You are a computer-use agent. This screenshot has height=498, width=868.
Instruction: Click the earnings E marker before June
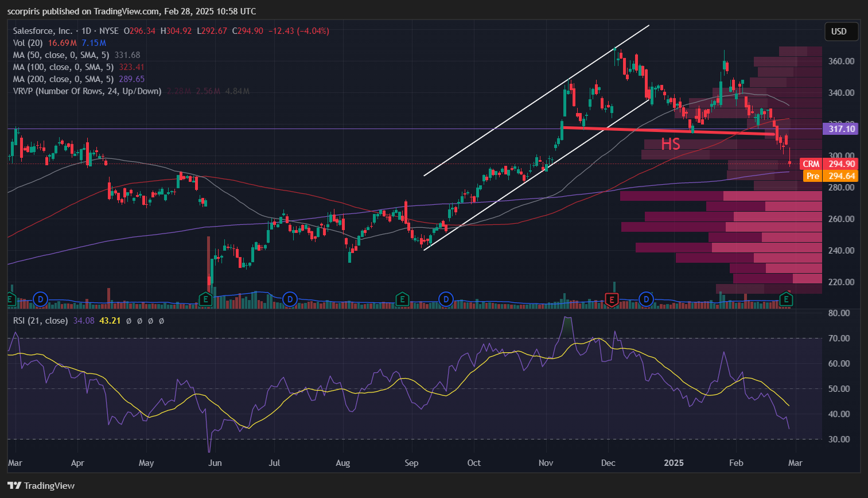coord(205,299)
